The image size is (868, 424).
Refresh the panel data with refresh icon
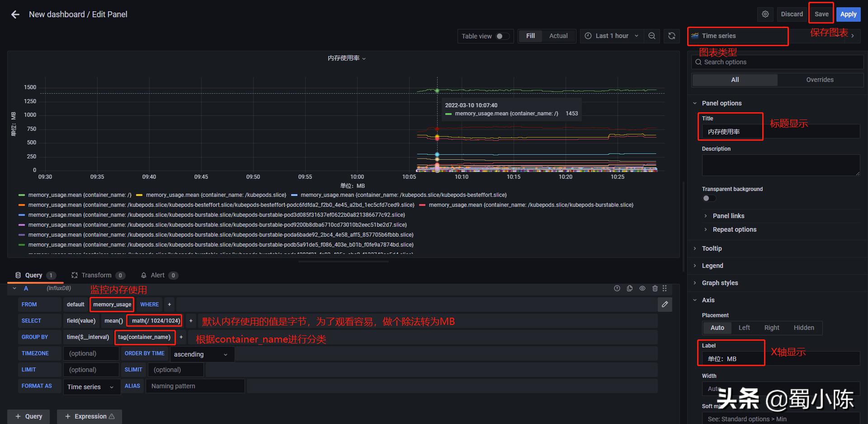tap(672, 36)
